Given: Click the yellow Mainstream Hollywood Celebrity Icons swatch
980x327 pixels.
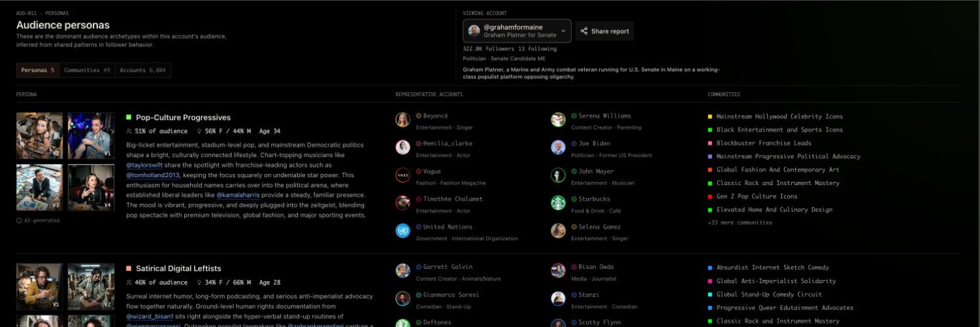Looking at the screenshot, I should coord(710,116).
